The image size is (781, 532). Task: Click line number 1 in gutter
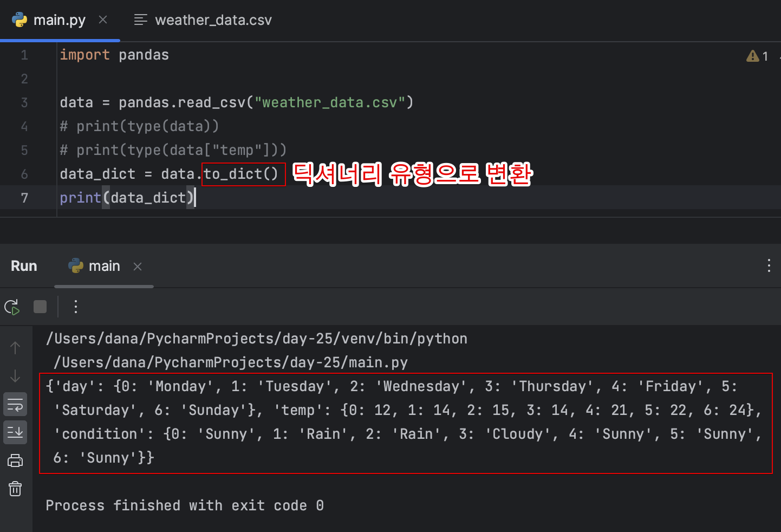(x=24, y=55)
